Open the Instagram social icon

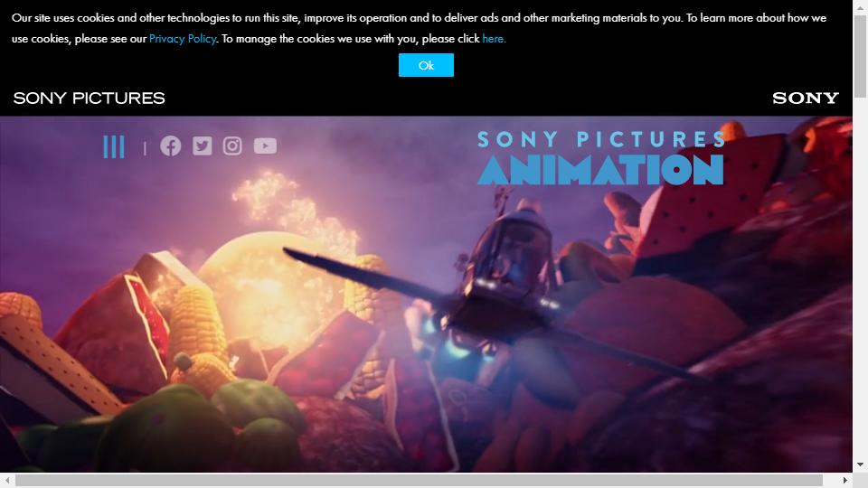pos(232,146)
